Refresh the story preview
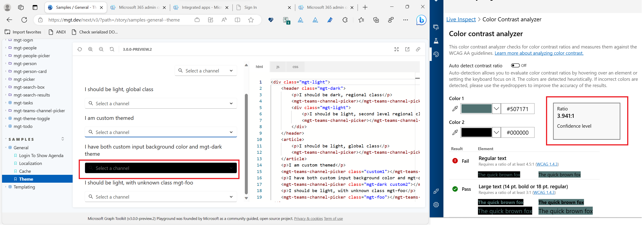This screenshot has width=644, height=228. [x=80, y=49]
